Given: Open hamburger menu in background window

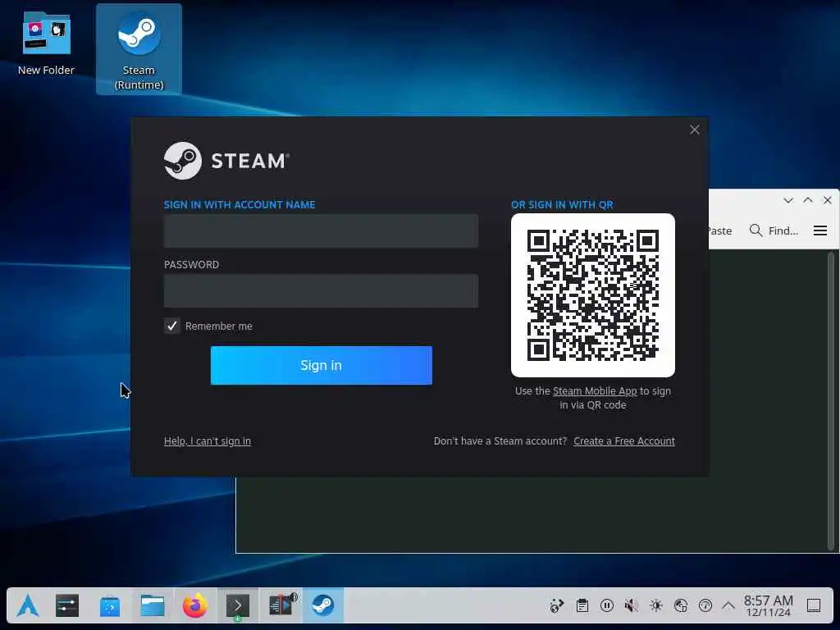Looking at the screenshot, I should click(820, 231).
